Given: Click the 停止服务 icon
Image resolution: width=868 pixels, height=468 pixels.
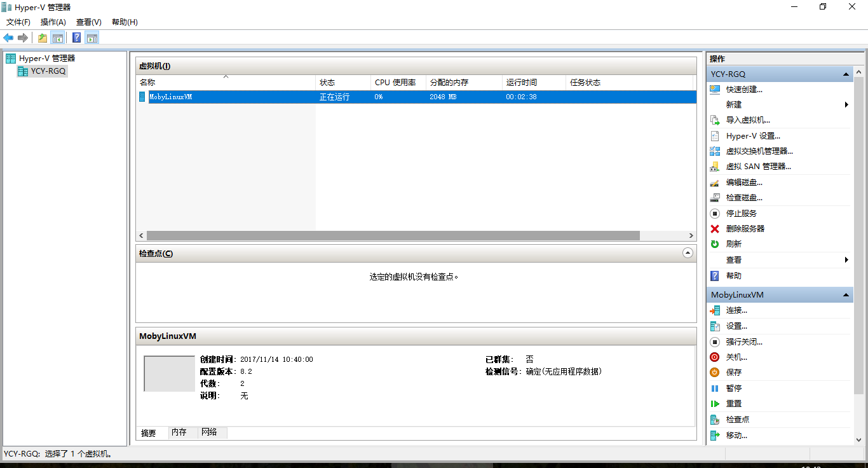Looking at the screenshot, I should [x=715, y=214].
